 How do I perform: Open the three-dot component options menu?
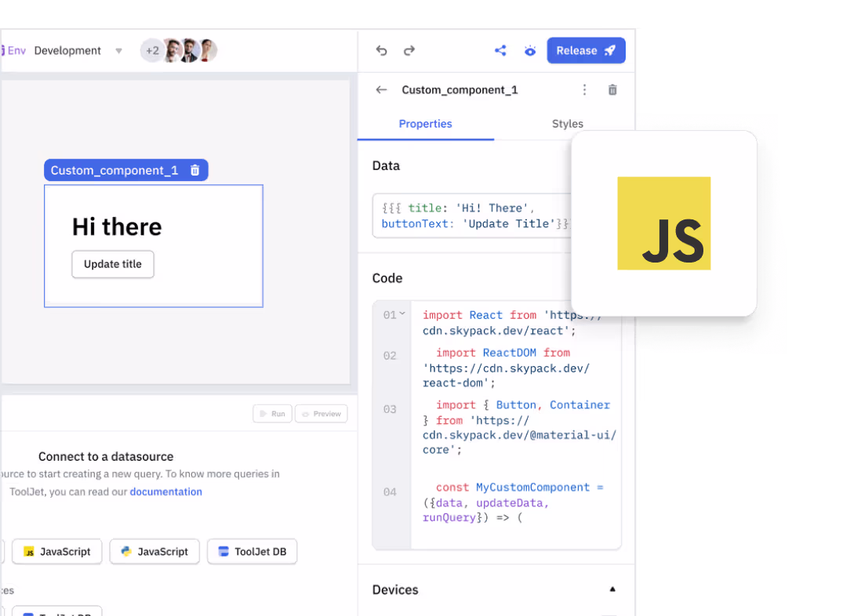[x=584, y=90]
